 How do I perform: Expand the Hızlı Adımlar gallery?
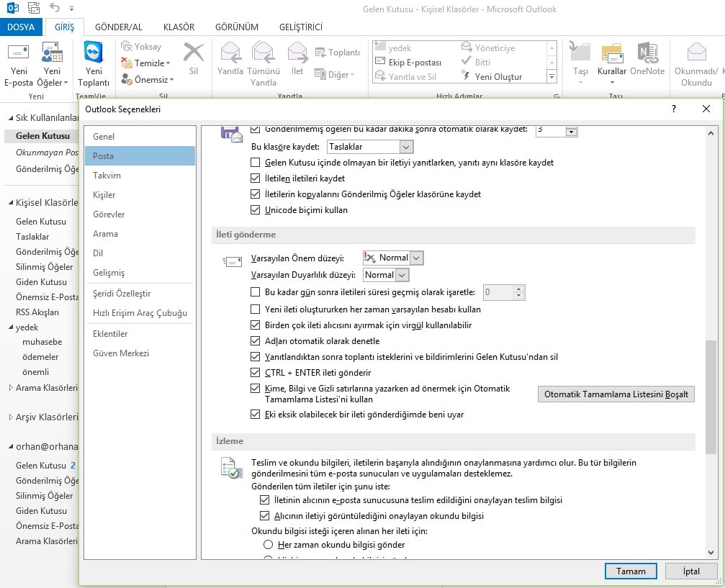[551, 76]
